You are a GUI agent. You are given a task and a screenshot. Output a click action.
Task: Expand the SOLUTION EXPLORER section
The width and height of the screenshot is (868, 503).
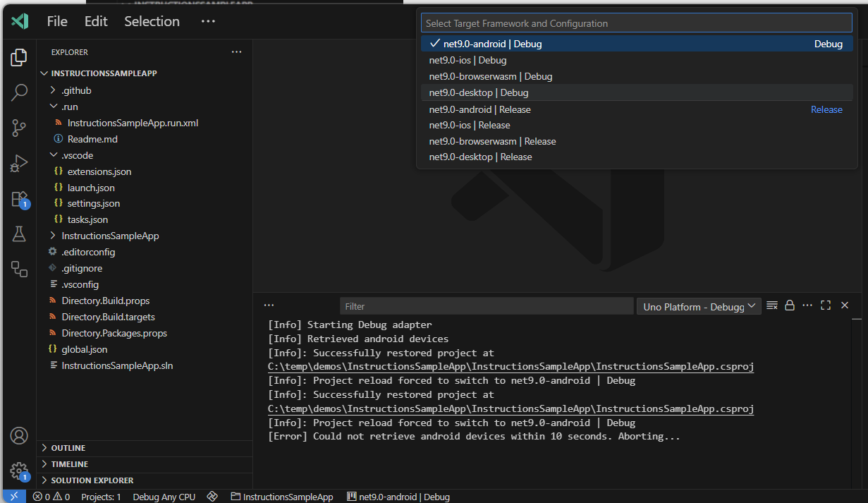[145, 480]
